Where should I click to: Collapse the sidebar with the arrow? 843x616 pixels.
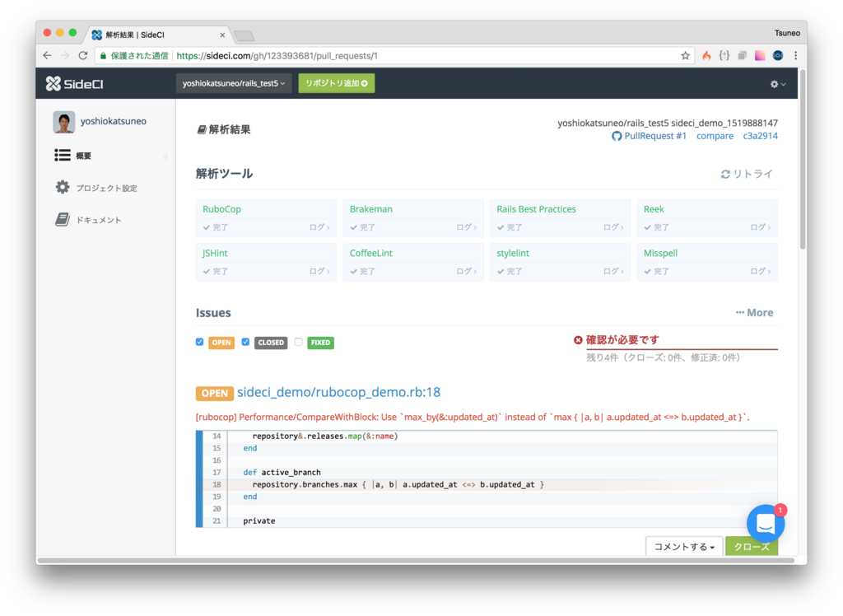[x=165, y=156]
